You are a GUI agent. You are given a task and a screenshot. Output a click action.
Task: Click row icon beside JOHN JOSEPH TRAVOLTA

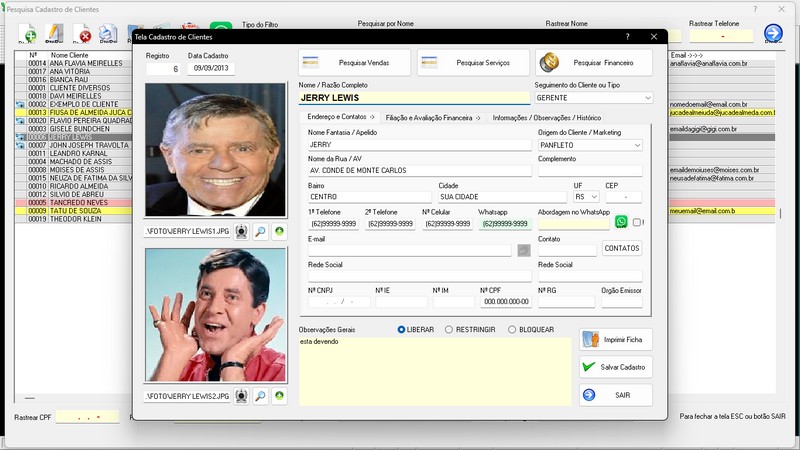click(x=20, y=145)
